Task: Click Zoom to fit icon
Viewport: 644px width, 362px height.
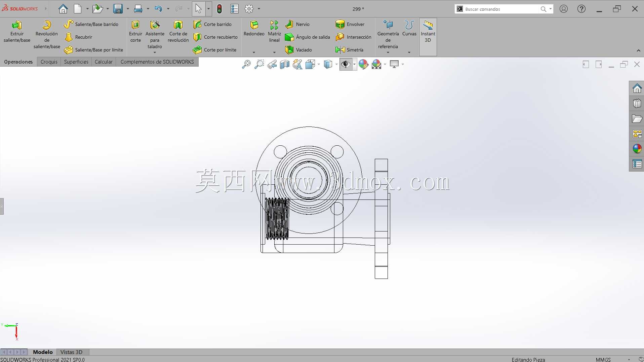Action: [246, 64]
